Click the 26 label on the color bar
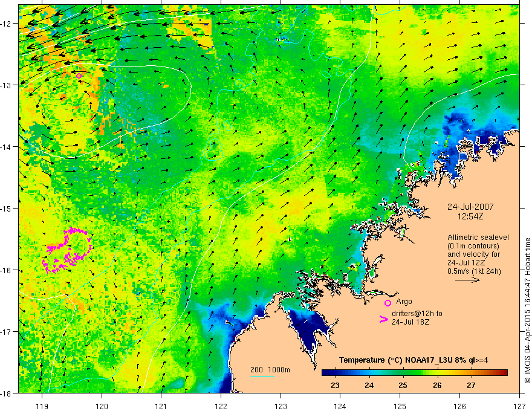Viewport: 532px width, 411px height. (437, 385)
